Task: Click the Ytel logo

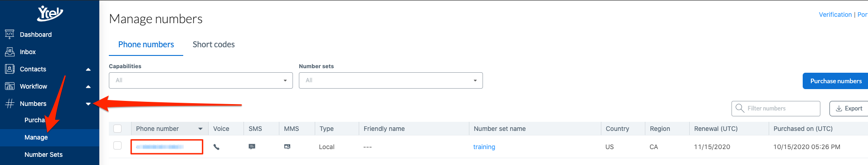Action: (50, 13)
